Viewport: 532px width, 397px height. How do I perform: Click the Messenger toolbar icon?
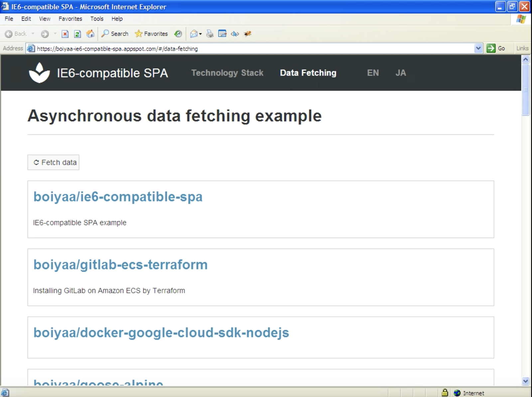pos(248,34)
